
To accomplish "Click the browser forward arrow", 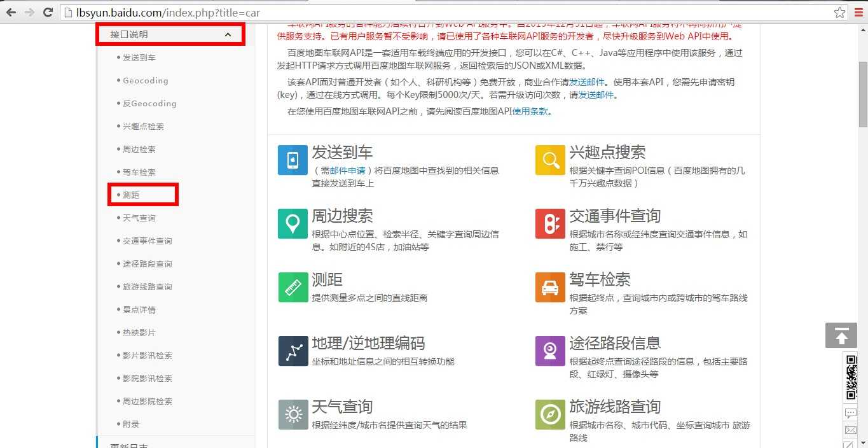I will [29, 12].
